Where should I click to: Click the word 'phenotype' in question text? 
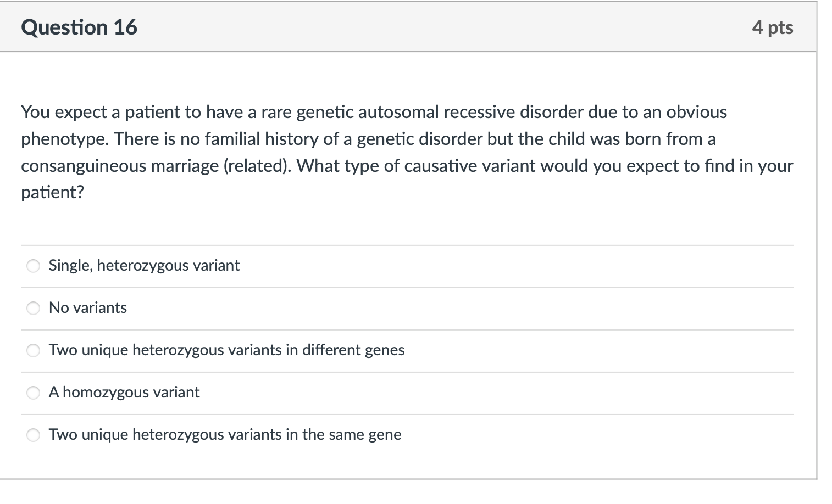[x=64, y=139]
